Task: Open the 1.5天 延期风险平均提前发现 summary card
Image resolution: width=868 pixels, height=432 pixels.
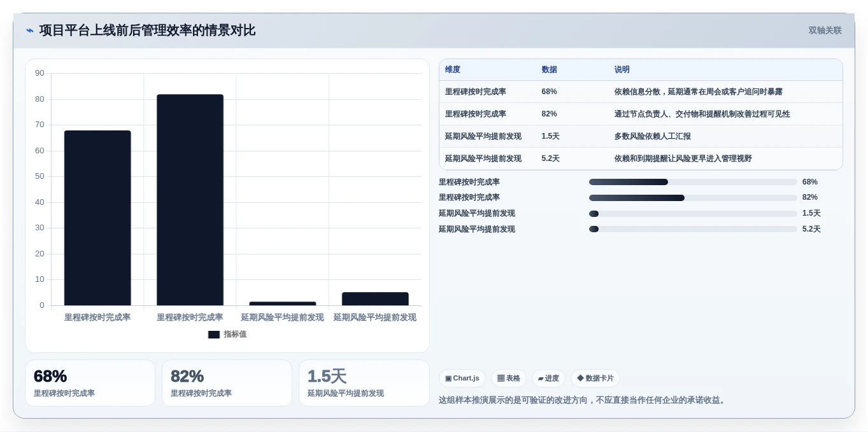Action: tap(364, 383)
